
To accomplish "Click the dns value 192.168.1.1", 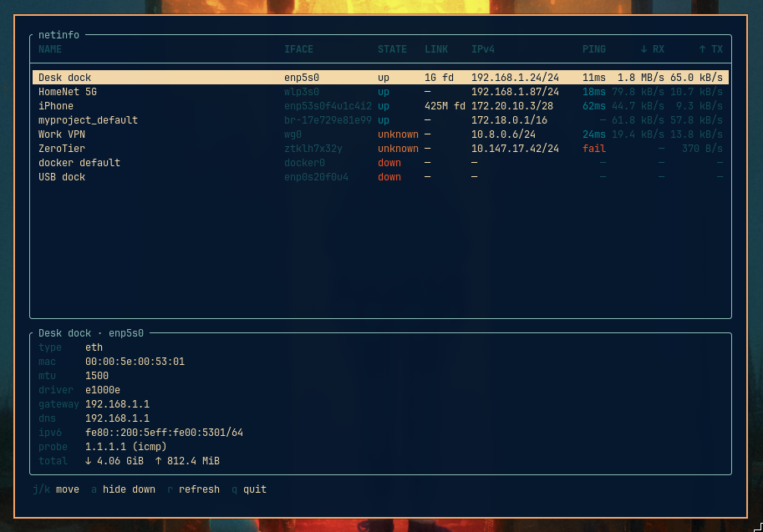I will (117, 418).
